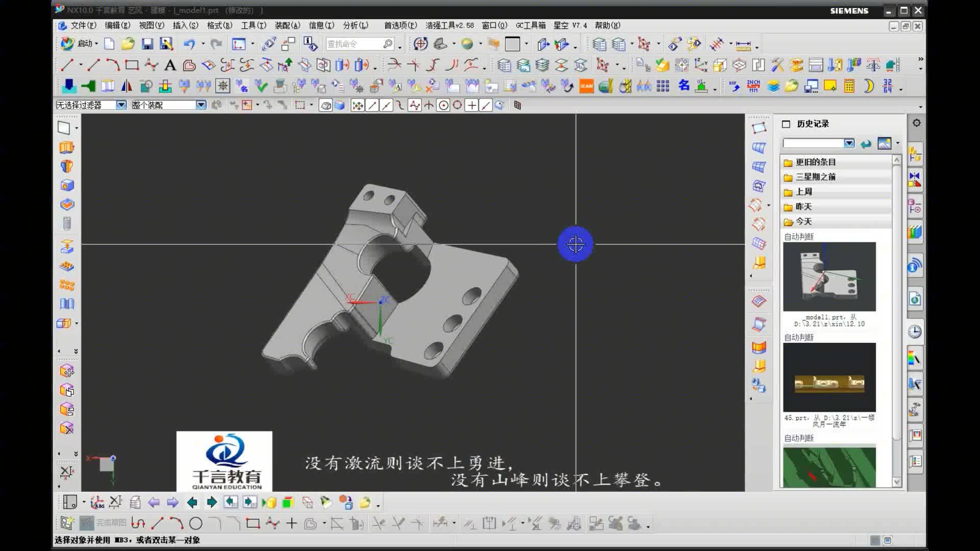Viewport: 980px width, 551px height.
Task: Select the Text (A) tool
Action: click(170, 65)
